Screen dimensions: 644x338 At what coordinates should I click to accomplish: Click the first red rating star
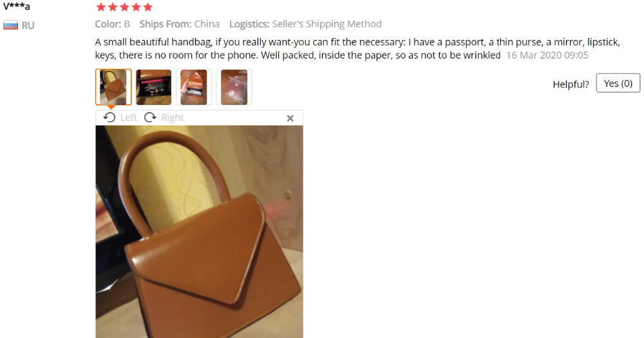[100, 7]
